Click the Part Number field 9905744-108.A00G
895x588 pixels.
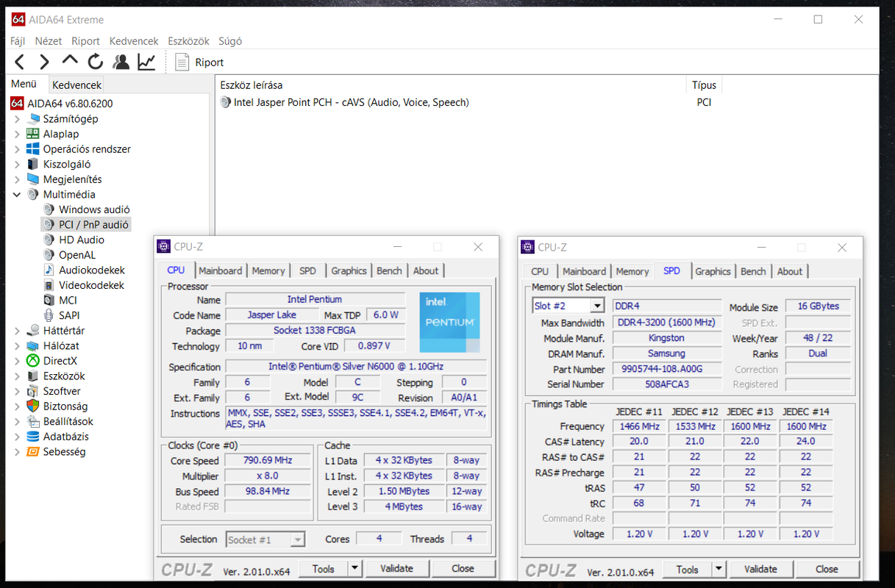pyautogui.click(x=667, y=369)
